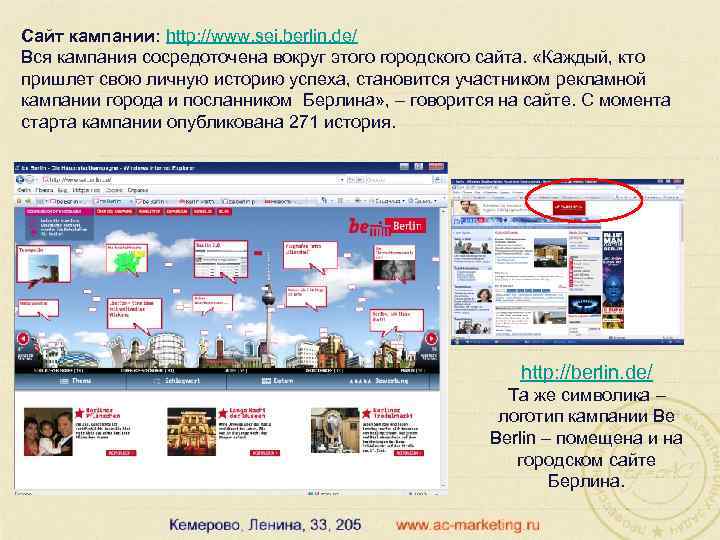Click the favorites star icon in IE toolbar
The width and height of the screenshot is (720, 540).
(19, 201)
